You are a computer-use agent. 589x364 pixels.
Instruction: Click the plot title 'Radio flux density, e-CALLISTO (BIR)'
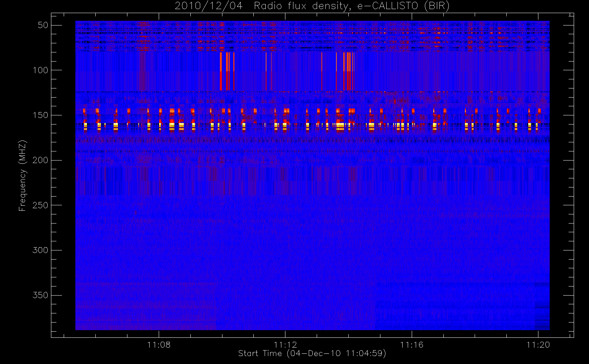(352, 6)
